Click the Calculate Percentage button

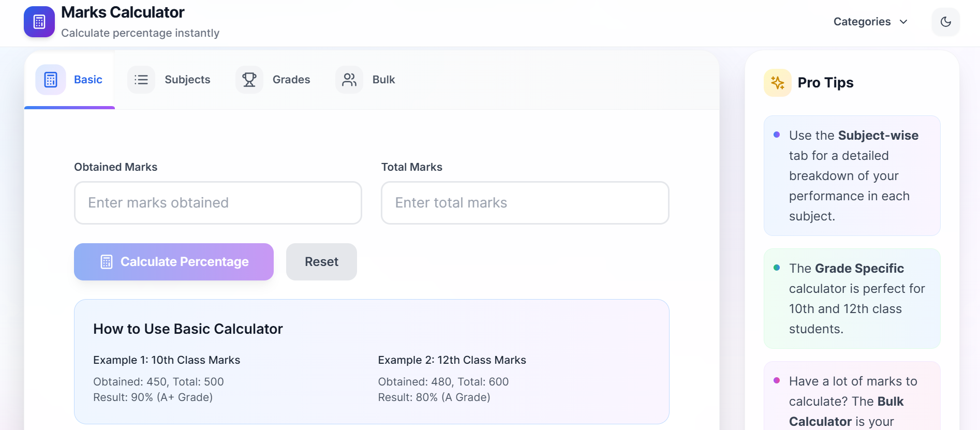point(174,262)
